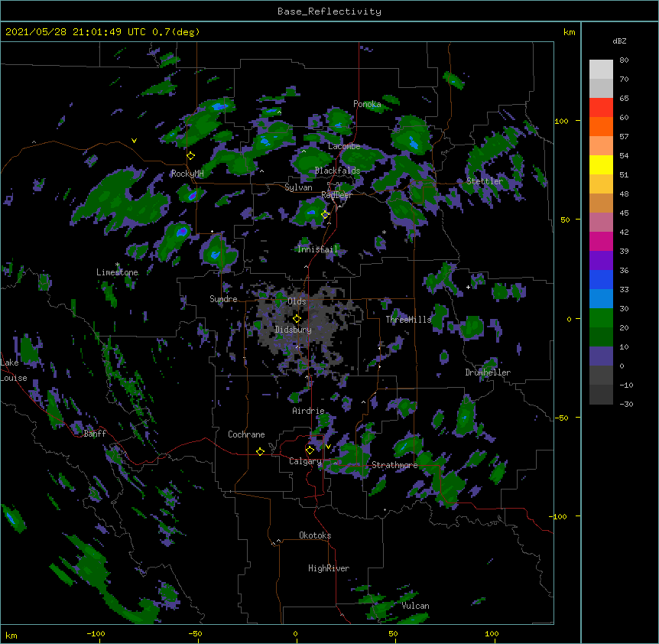
Task: Click the asterisk marker above Limestone label
Action: 117,265
